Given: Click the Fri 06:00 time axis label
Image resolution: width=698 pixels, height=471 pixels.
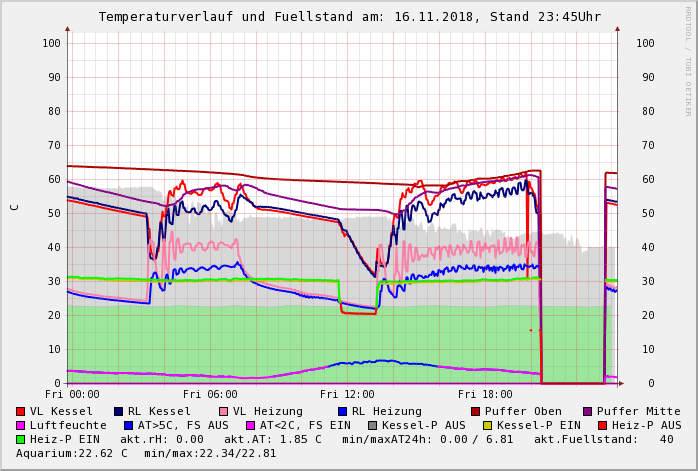Looking at the screenshot, I should tap(210, 395).
